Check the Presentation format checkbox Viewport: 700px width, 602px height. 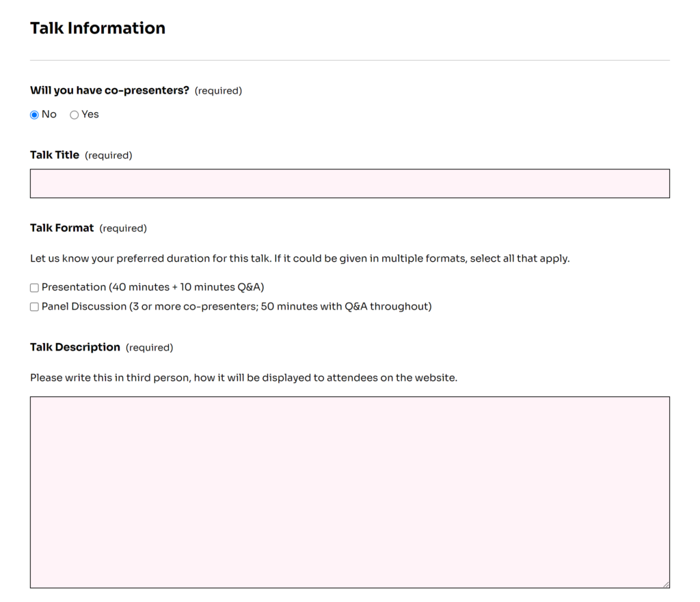click(34, 288)
